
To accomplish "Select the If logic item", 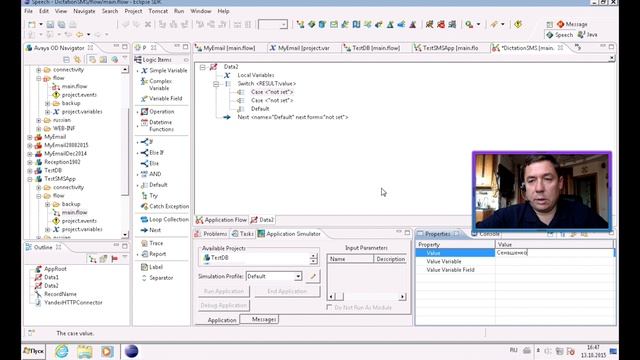I will [x=147, y=142].
